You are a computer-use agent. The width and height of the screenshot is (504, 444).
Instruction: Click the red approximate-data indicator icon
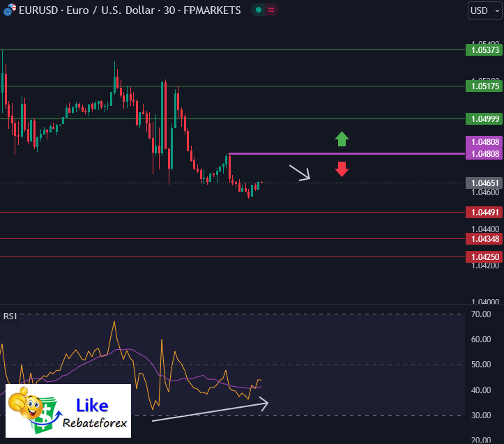(x=271, y=10)
